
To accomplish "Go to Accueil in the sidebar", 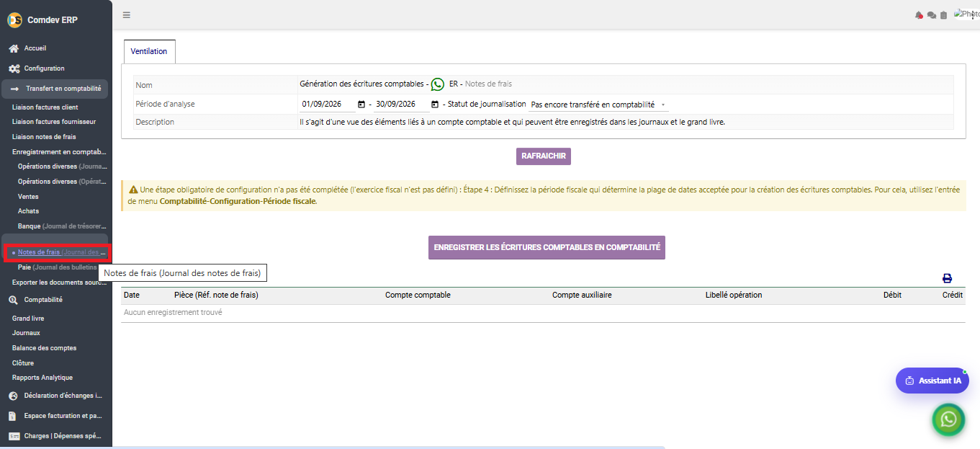I will (35, 48).
